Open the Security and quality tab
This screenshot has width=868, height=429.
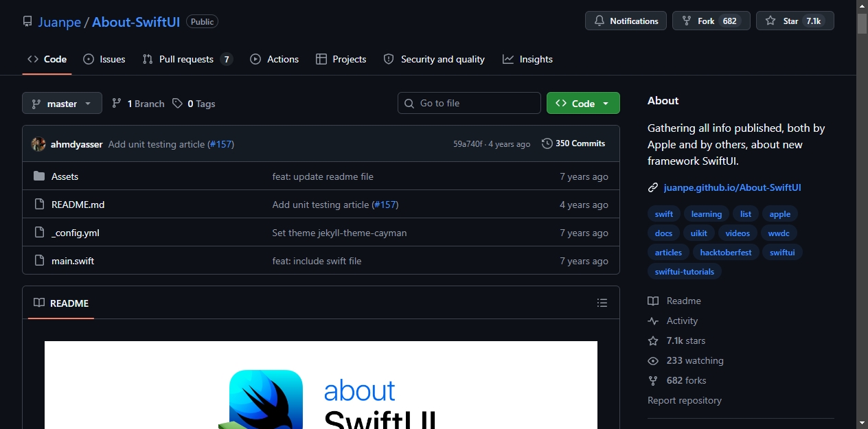coord(434,59)
